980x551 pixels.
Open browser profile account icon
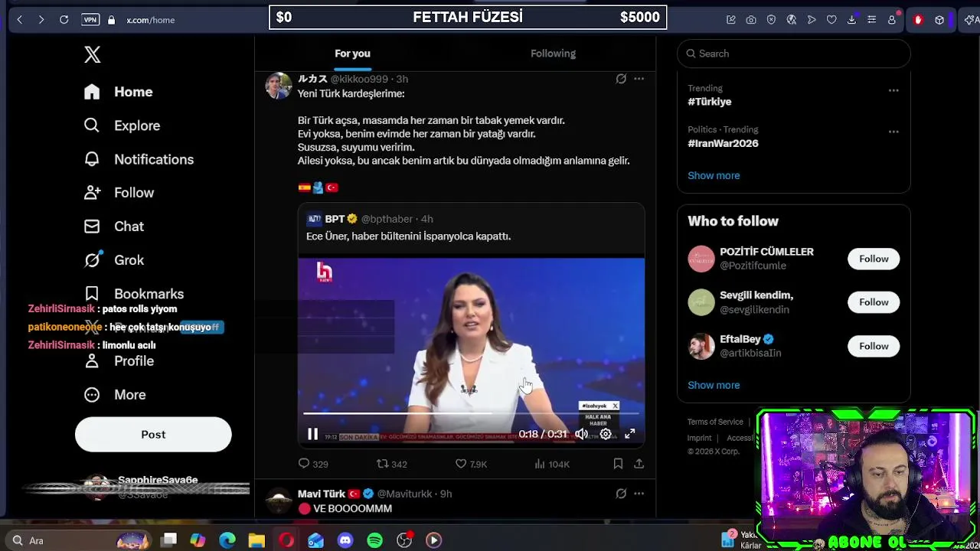(892, 20)
